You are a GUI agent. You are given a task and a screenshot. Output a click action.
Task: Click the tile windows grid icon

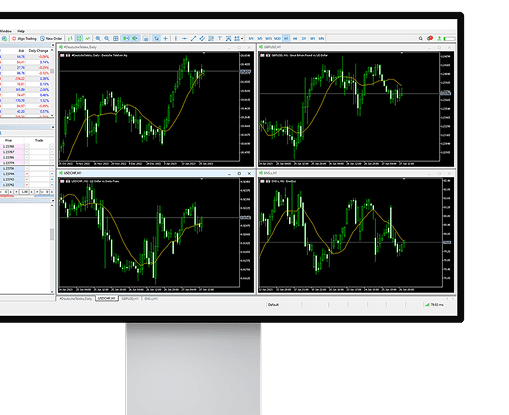coord(116,38)
